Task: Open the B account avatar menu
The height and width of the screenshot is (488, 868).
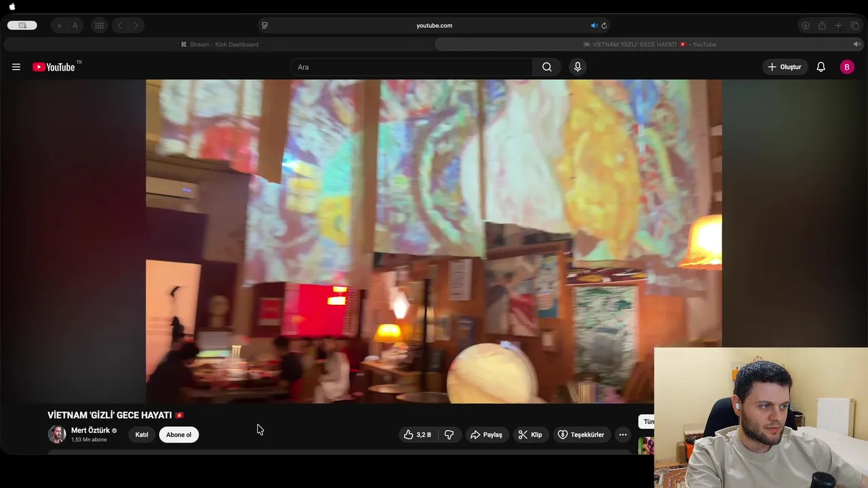Action: click(847, 67)
